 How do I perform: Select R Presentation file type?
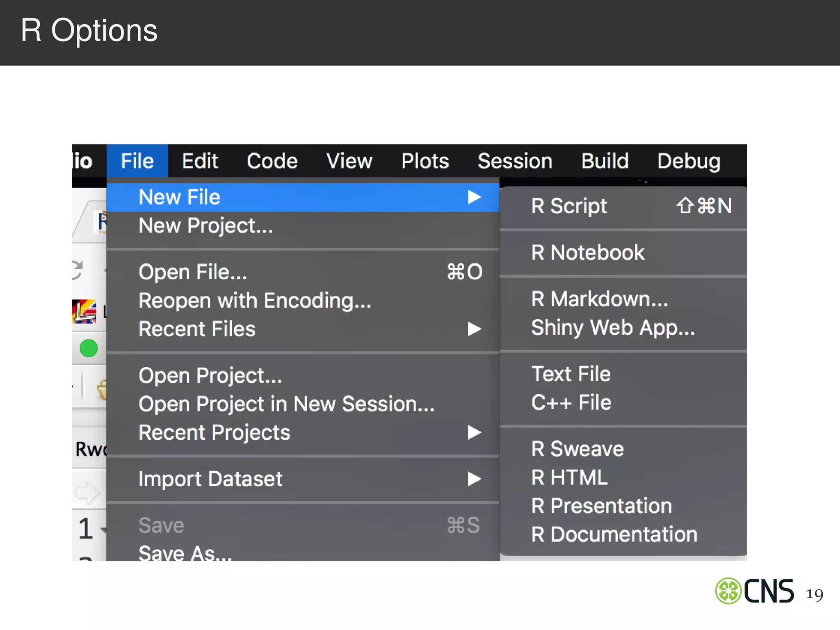pyautogui.click(x=601, y=506)
